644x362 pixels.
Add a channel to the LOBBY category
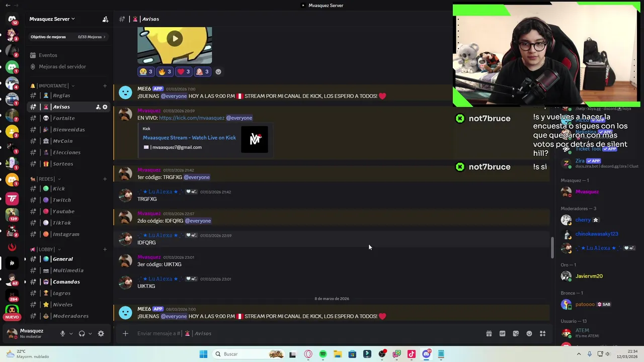(x=105, y=249)
